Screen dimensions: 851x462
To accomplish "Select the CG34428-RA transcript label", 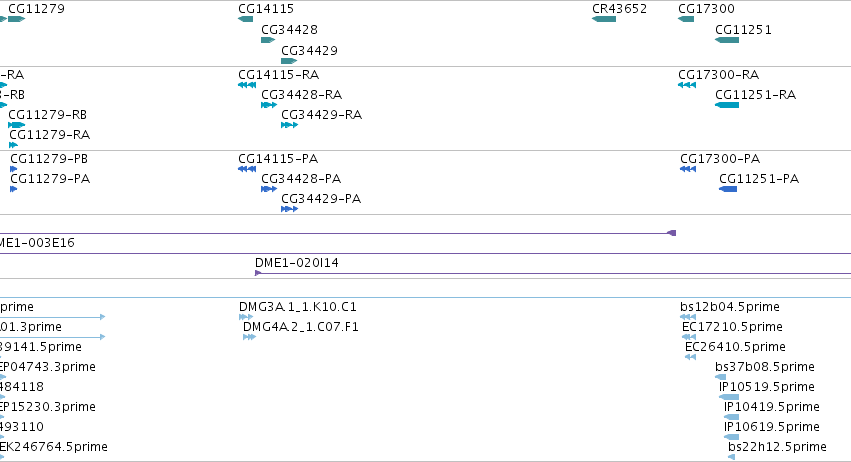I will pyautogui.click(x=302, y=95).
